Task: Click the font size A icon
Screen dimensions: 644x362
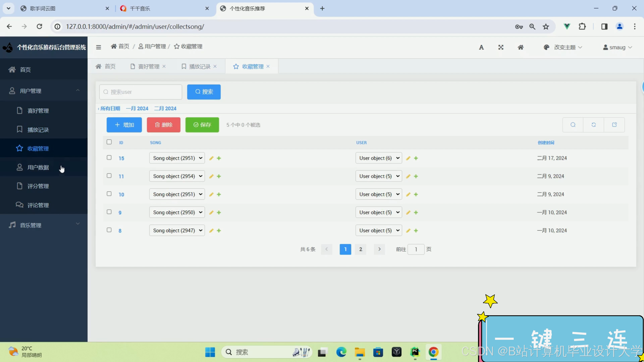Action: coord(481,47)
